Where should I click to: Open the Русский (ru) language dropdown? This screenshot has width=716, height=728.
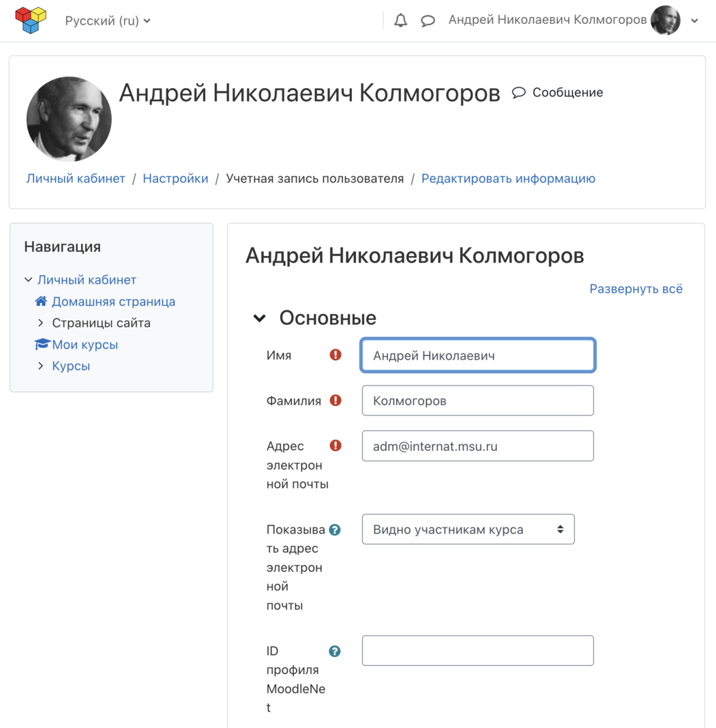point(108,21)
